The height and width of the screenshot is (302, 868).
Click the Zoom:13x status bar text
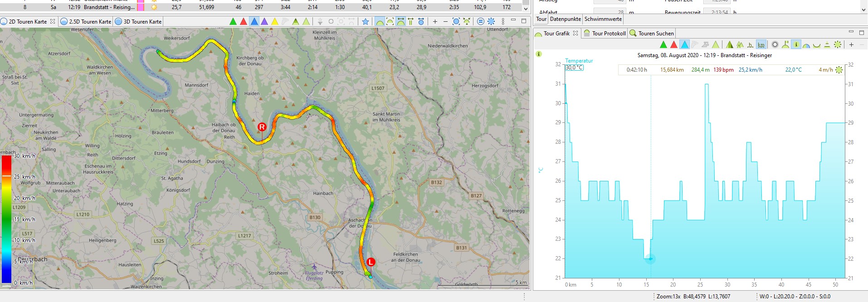pos(668,297)
